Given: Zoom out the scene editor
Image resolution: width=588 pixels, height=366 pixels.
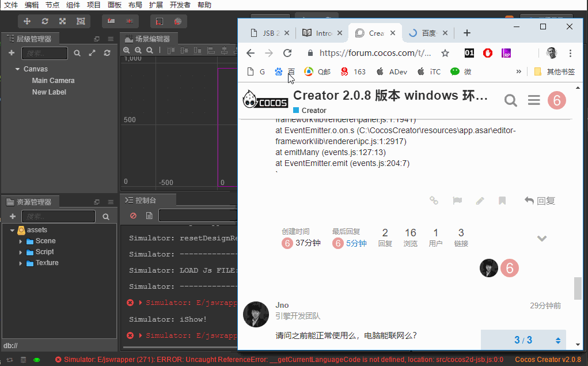Looking at the screenshot, I should (x=138, y=50).
